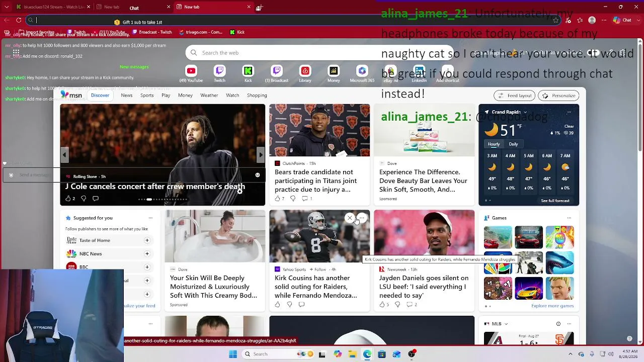The height and width of the screenshot is (362, 644).
Task: Open Explore more games link
Action: tap(552, 306)
